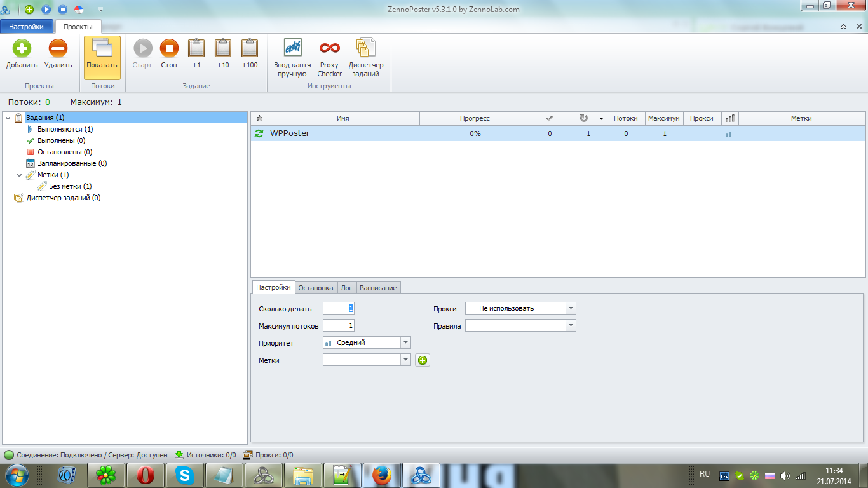Click the green refresh icon beside WPPoster
Image resolution: width=868 pixels, height=488 pixels.
click(259, 133)
